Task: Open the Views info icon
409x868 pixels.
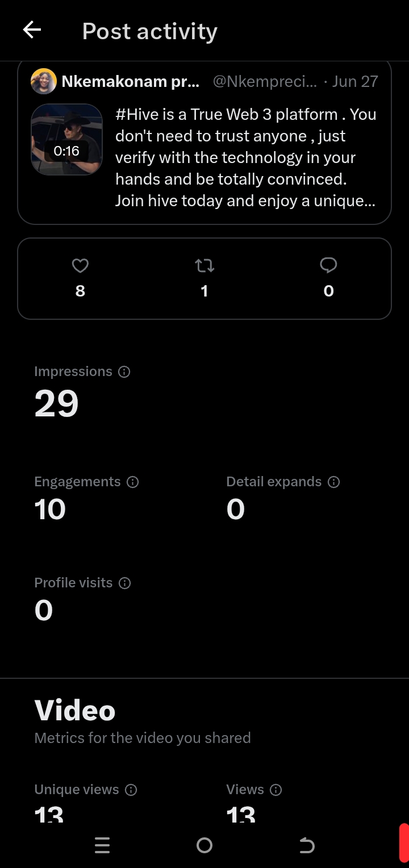Action: point(276,790)
